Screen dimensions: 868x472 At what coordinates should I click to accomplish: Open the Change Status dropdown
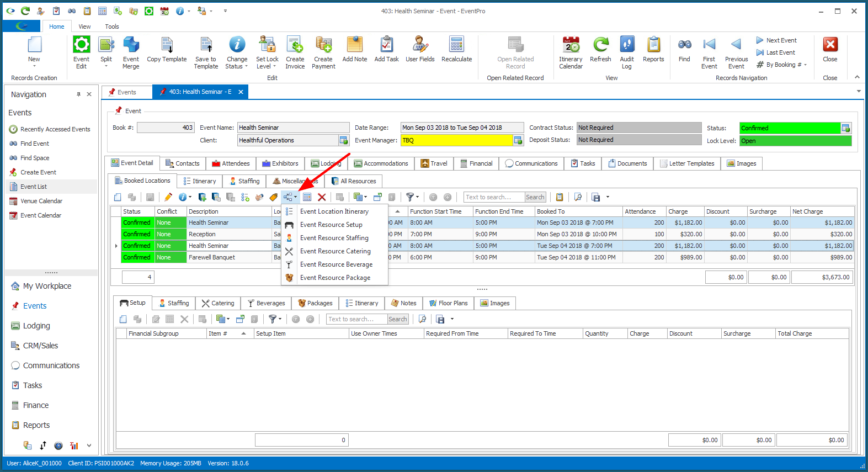coord(246,66)
